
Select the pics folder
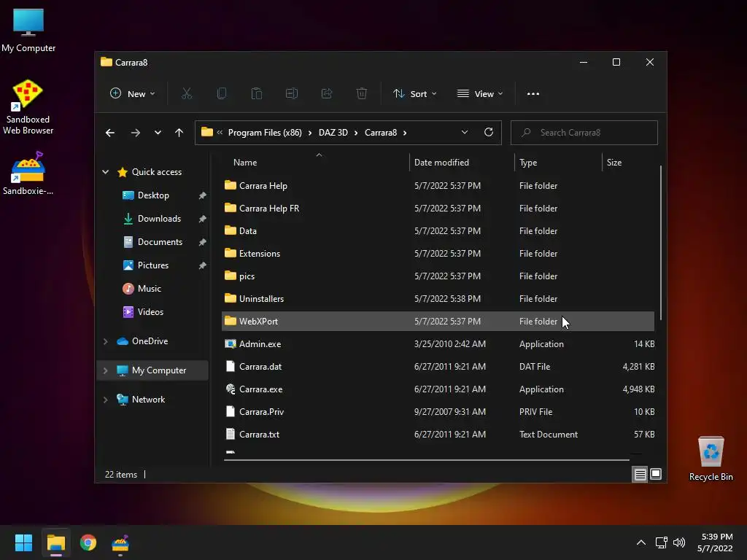pos(438,276)
